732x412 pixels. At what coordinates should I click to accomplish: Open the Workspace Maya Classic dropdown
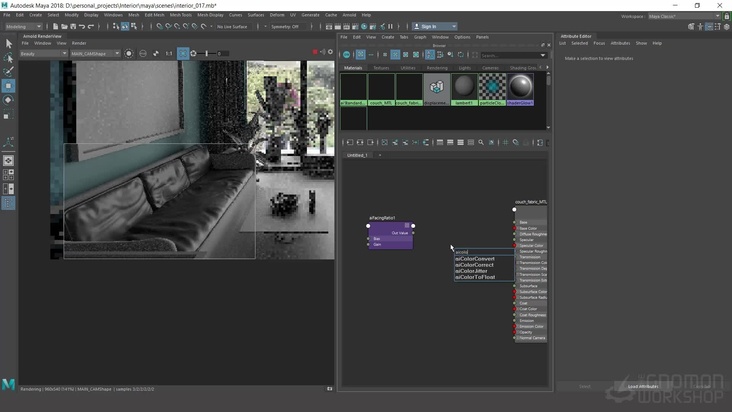click(x=684, y=16)
